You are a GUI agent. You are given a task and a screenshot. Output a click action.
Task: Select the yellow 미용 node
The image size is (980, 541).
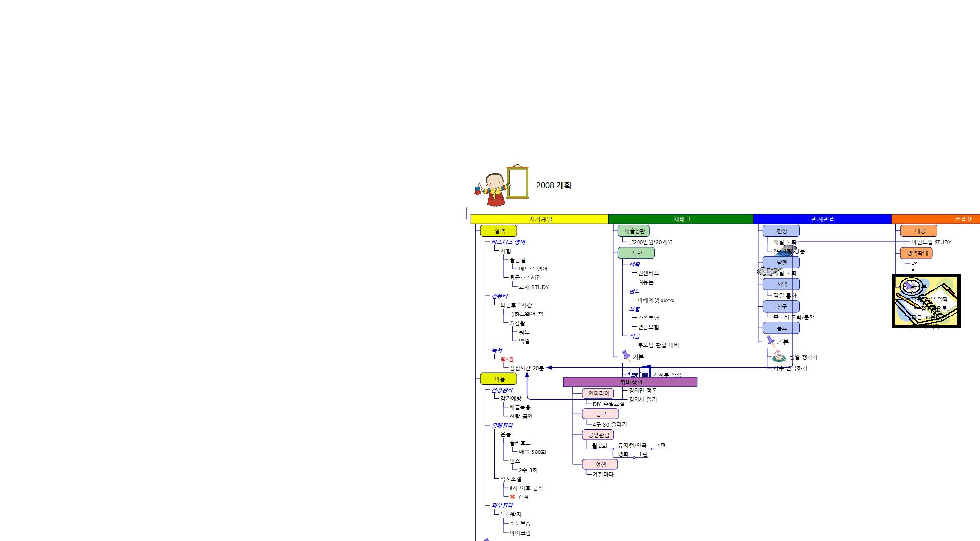click(x=499, y=379)
